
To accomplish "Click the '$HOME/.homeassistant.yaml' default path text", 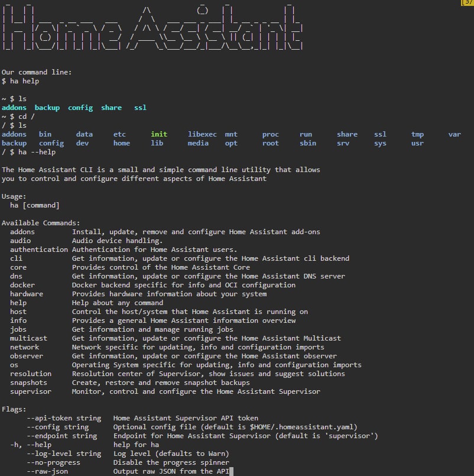I will coord(301,427).
